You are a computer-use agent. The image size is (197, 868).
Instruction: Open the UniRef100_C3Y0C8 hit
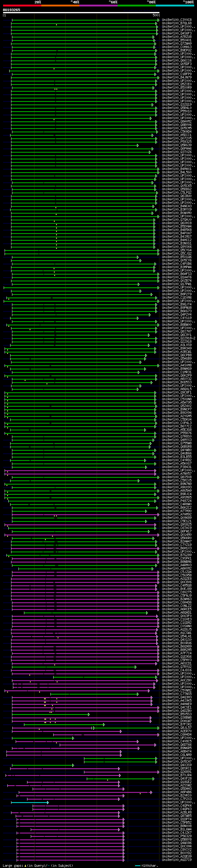[x=177, y=20]
